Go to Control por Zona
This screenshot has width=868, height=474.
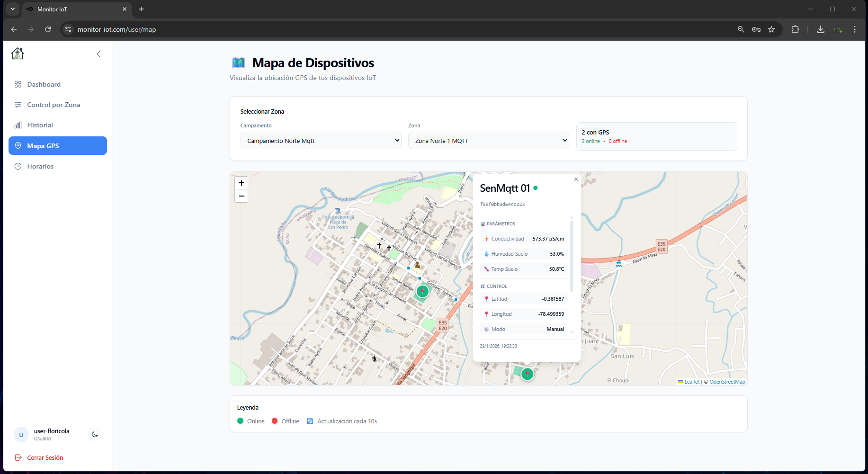click(x=53, y=105)
